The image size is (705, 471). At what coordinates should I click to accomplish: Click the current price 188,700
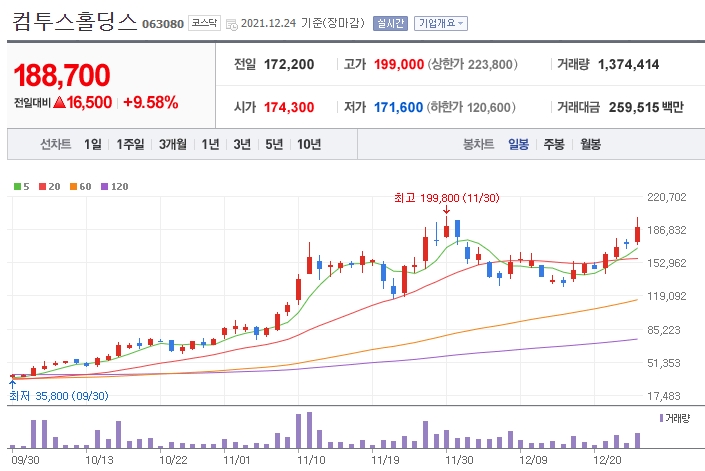click(62, 75)
